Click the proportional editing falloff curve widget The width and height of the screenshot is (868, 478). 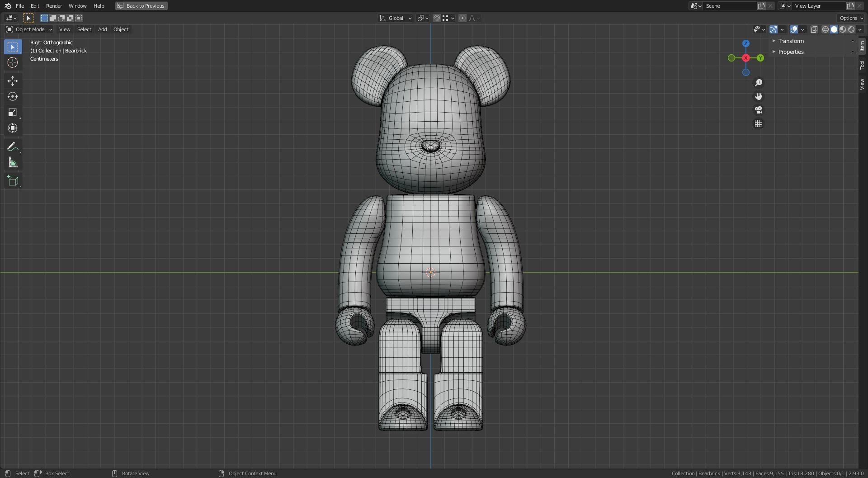pos(473,18)
